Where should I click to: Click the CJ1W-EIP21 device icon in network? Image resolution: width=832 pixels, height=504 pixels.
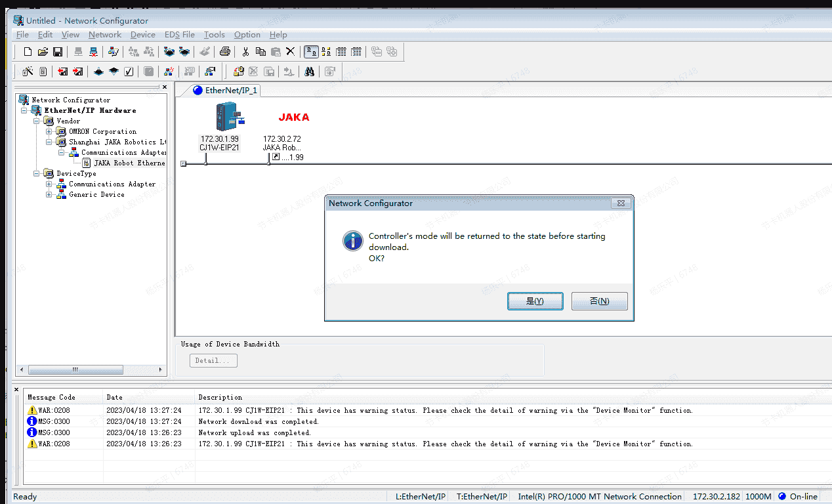tap(224, 117)
